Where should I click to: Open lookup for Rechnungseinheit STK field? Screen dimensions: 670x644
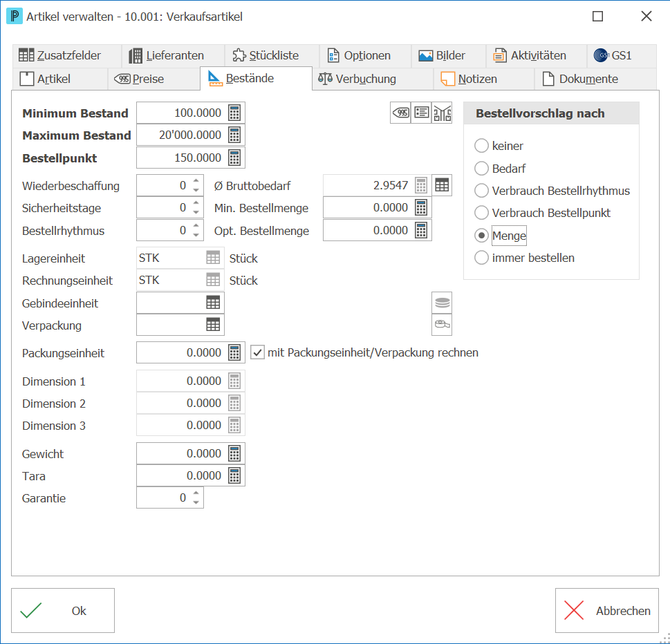coord(213,280)
